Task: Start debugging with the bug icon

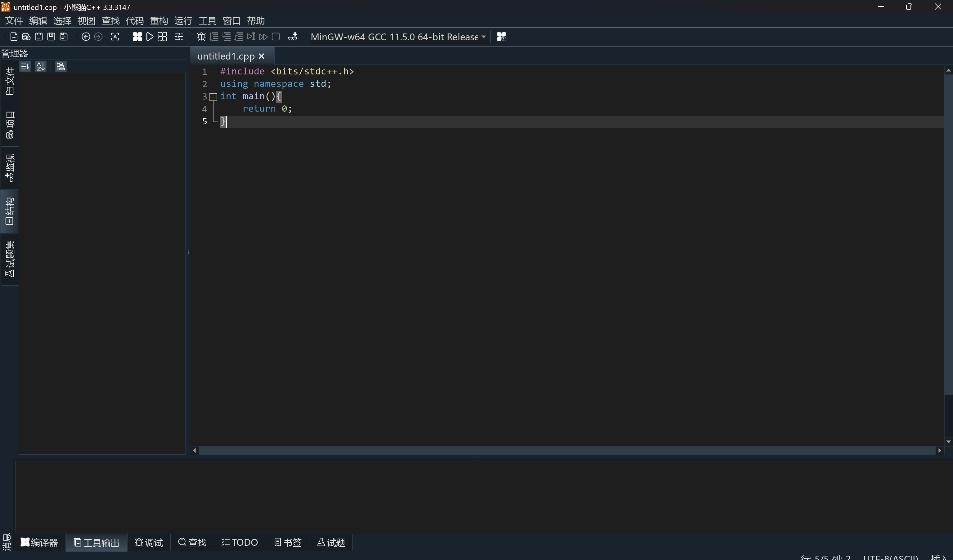Action: pos(201,36)
